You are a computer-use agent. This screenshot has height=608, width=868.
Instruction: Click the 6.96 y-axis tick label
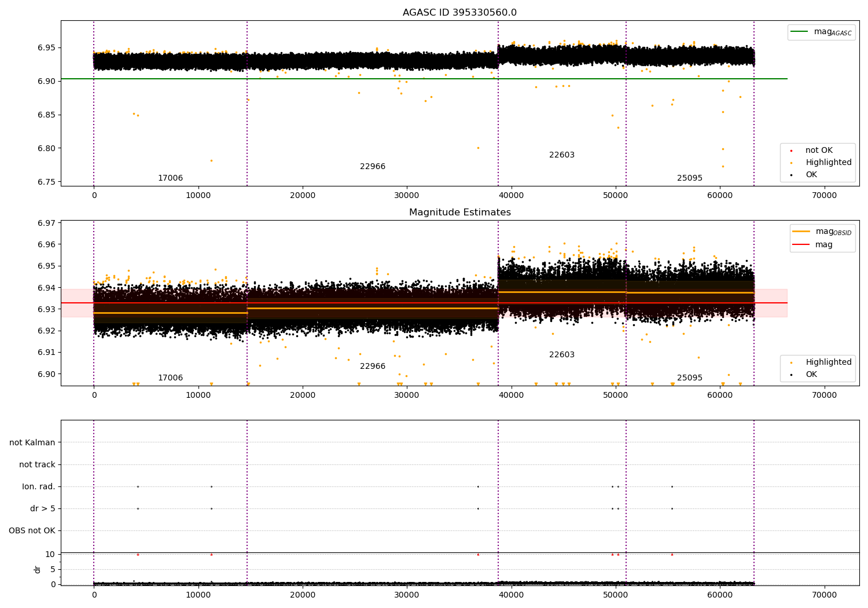(x=46, y=245)
